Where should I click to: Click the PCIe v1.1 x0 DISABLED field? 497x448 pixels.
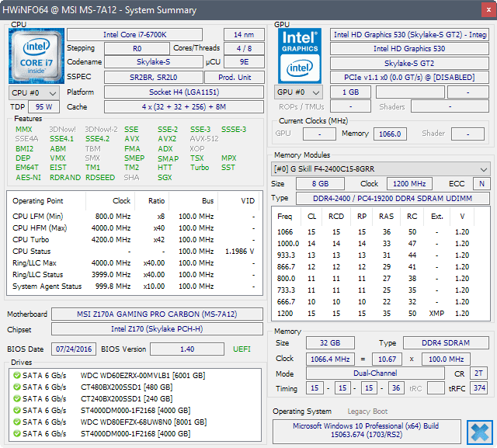[x=409, y=77]
